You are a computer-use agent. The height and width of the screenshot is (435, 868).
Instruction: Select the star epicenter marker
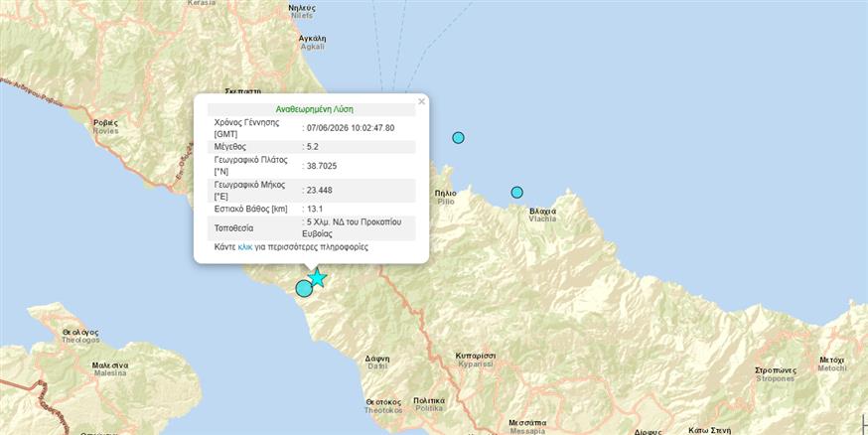[x=317, y=277]
